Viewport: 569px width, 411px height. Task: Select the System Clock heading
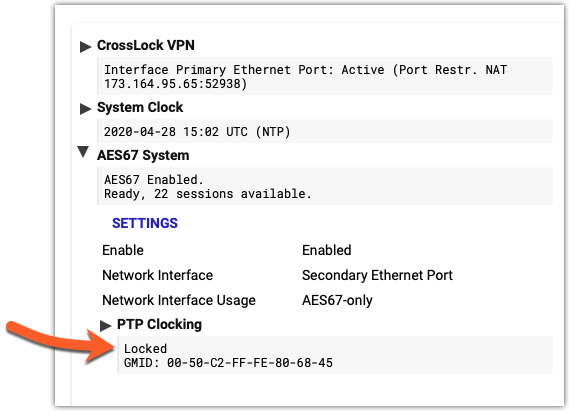tap(140, 107)
